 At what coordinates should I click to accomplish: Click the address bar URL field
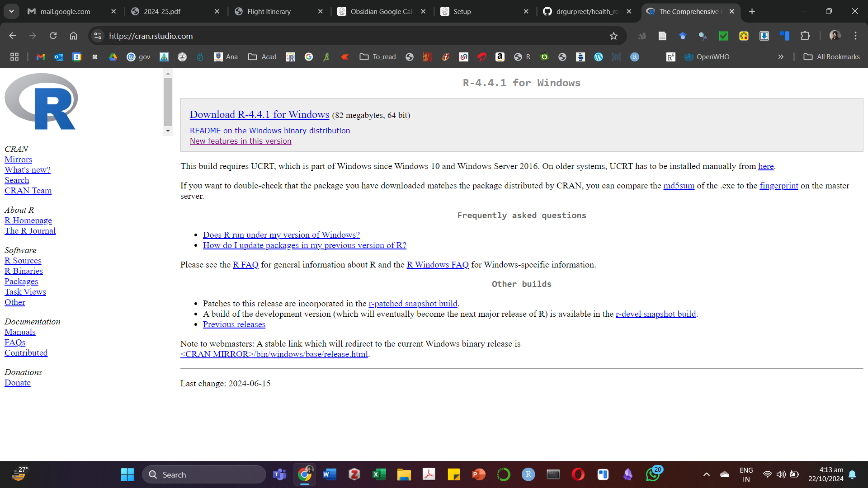point(353,36)
